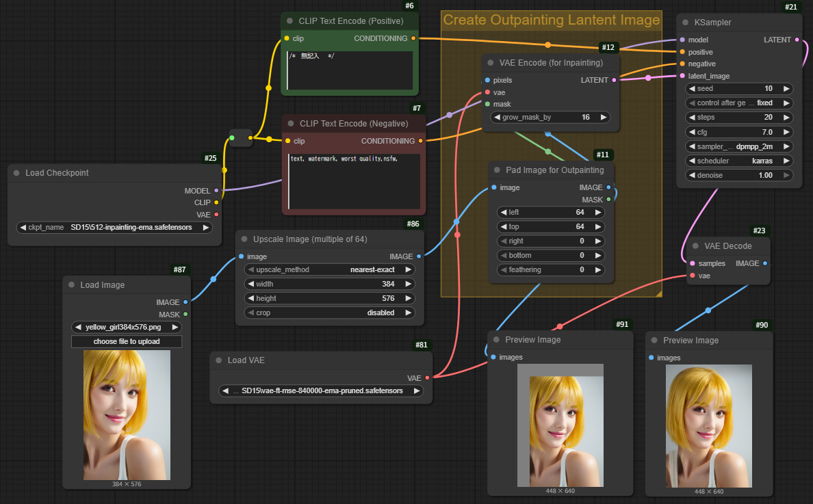This screenshot has width=813, height=504.
Task: Toggle collapse on CLIP Text Encode (Positive) node
Action: pyautogui.click(x=289, y=21)
